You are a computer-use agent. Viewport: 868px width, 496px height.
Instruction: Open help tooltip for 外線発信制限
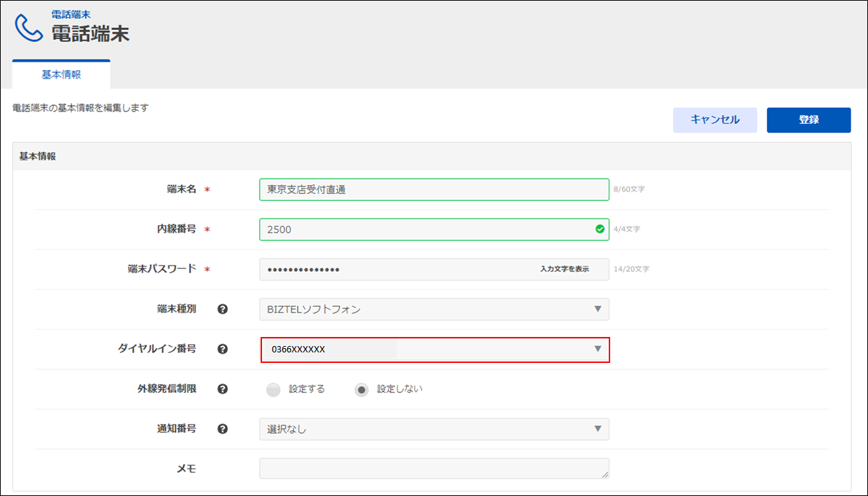(223, 389)
